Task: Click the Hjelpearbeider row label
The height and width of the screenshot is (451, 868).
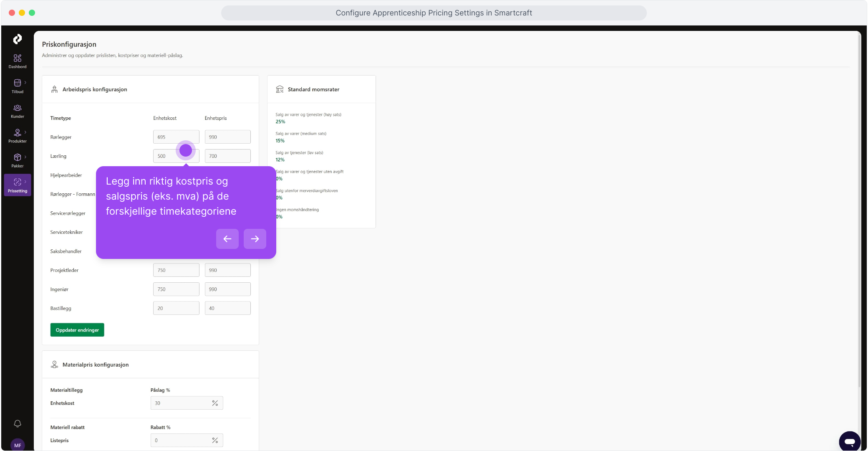Action: [x=66, y=175]
